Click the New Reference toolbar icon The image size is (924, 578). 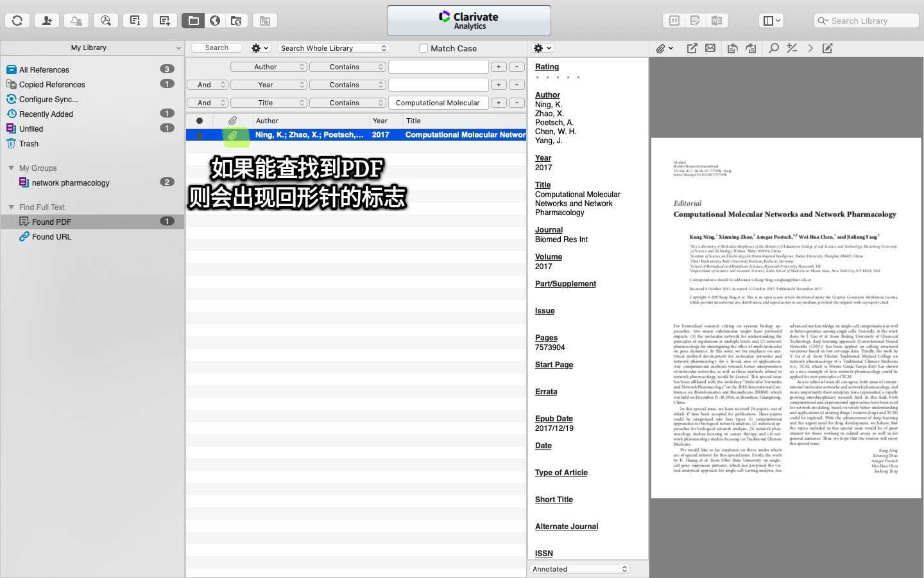pos(165,21)
